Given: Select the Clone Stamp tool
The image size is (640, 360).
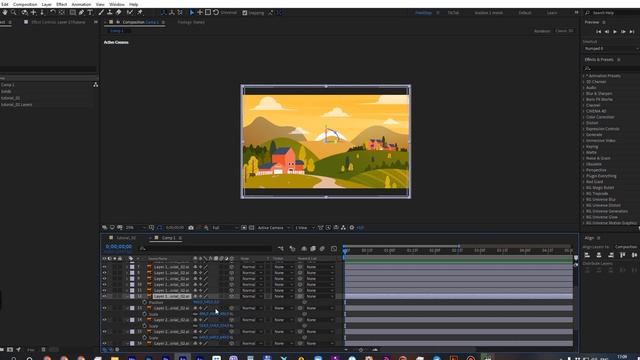Looking at the screenshot, I should (x=109, y=13).
